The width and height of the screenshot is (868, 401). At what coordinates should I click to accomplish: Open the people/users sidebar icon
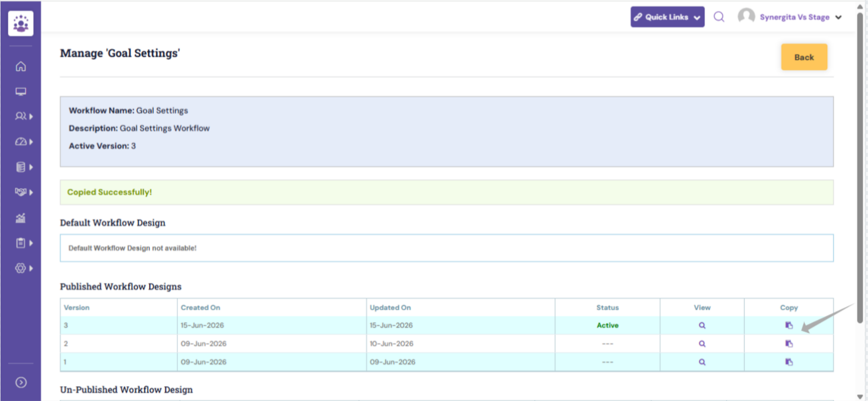click(21, 116)
